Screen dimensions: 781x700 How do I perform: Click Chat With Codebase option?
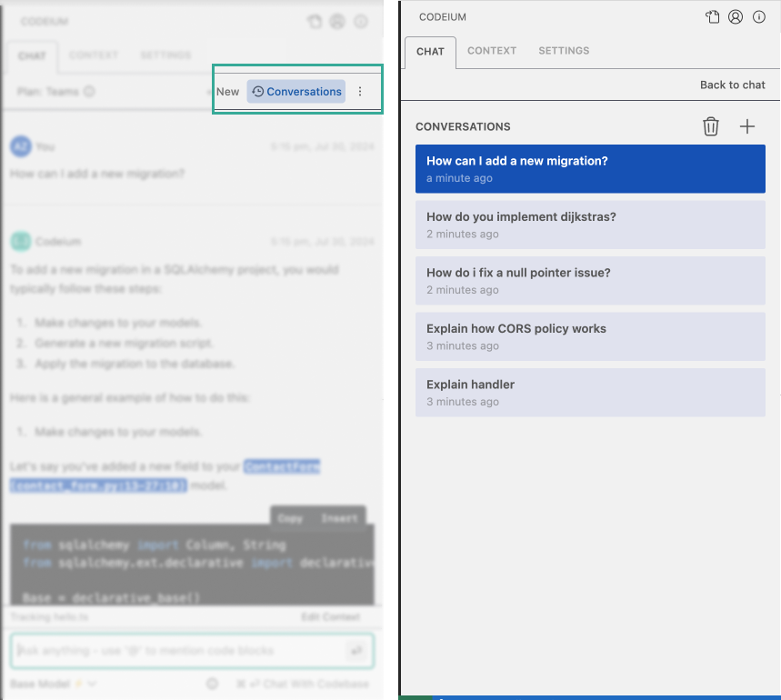pos(303,684)
